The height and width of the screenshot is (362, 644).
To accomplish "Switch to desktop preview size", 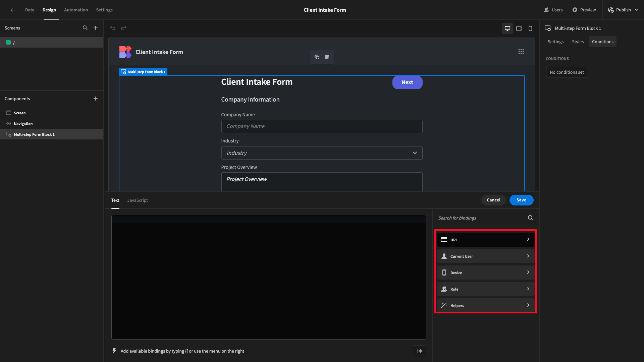I will pyautogui.click(x=507, y=28).
